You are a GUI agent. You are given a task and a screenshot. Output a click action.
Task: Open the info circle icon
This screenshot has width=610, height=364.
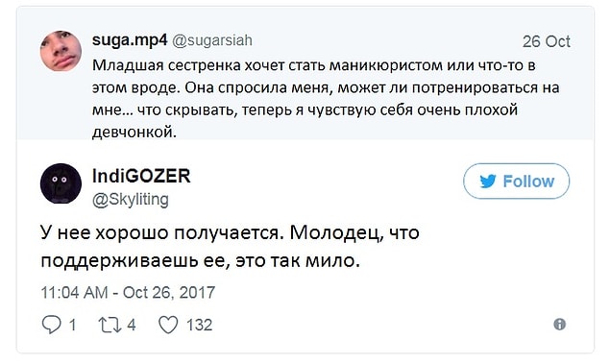[559, 325]
